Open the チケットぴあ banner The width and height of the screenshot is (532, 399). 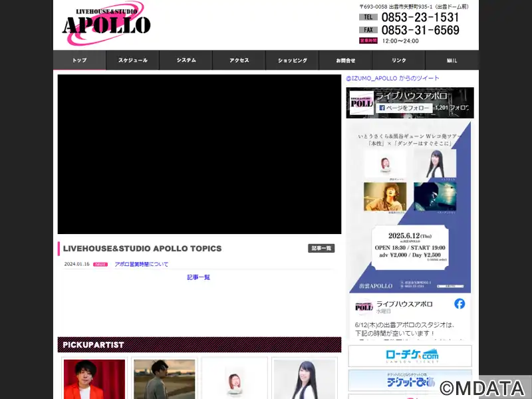click(x=410, y=381)
